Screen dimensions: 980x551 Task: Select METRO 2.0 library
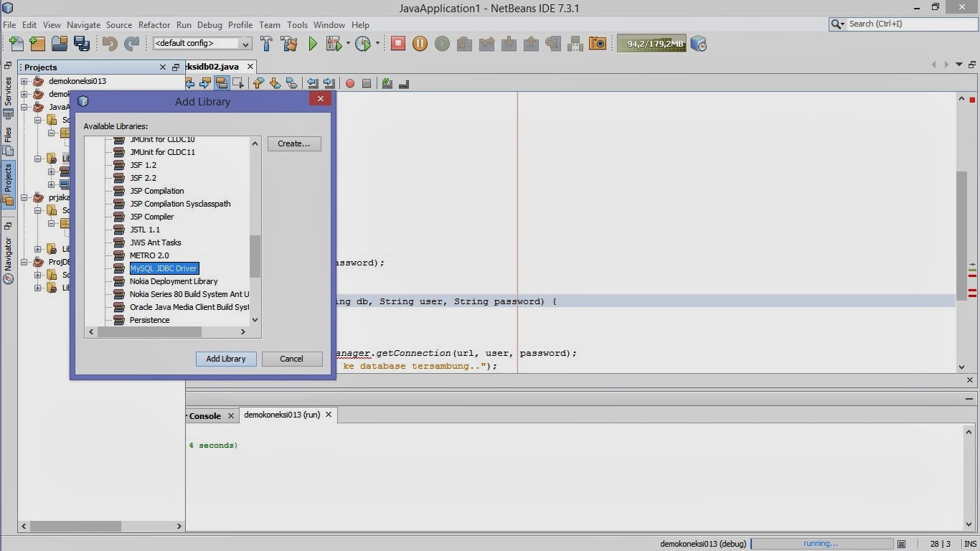(x=149, y=255)
